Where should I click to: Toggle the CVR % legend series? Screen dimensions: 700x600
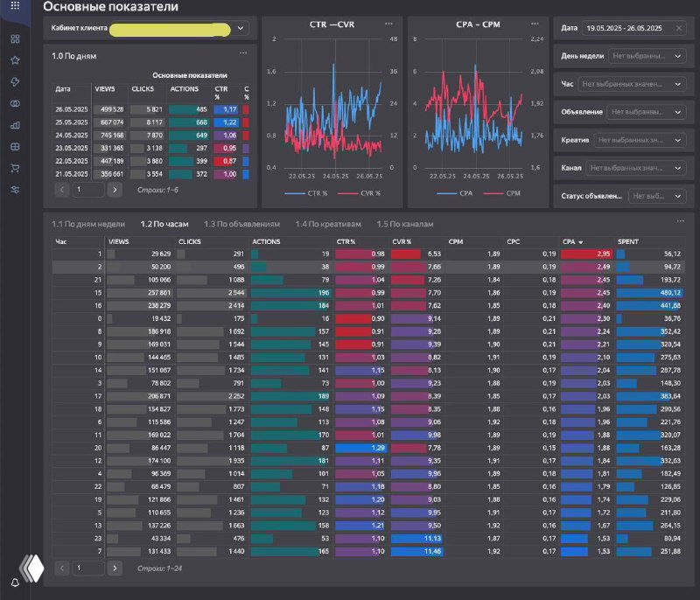click(x=360, y=193)
